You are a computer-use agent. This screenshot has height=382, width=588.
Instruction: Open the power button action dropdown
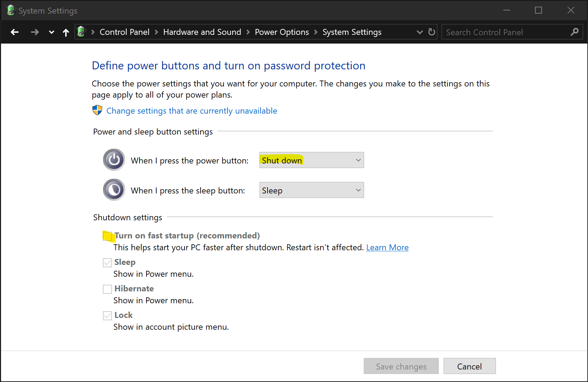(x=312, y=160)
